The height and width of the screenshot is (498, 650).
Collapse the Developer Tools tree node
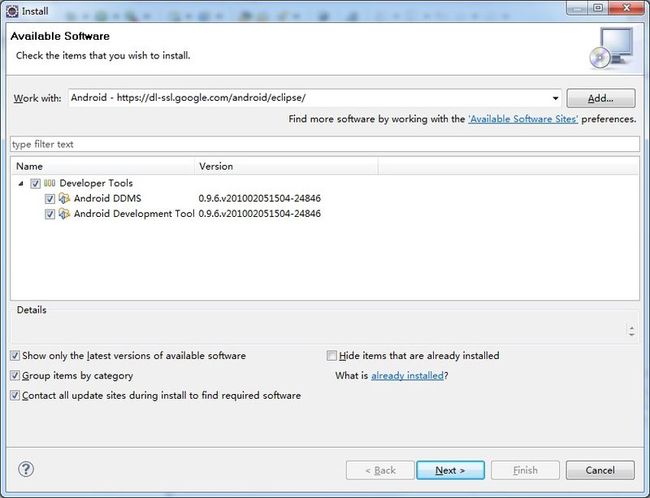[x=21, y=183]
